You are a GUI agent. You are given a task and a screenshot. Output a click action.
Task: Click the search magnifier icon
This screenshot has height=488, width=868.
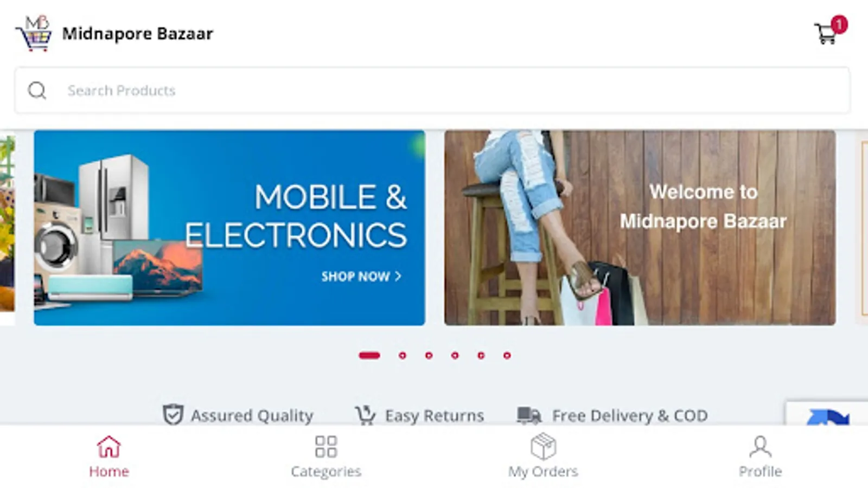click(x=37, y=91)
